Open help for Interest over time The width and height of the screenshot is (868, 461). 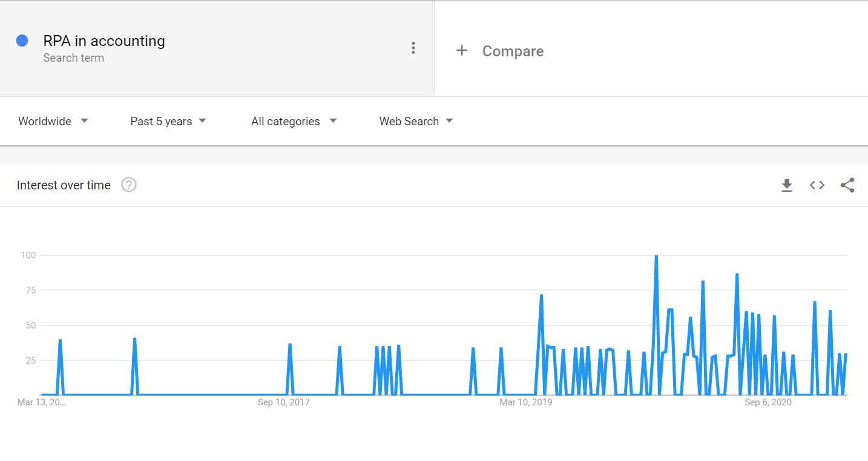[129, 185]
